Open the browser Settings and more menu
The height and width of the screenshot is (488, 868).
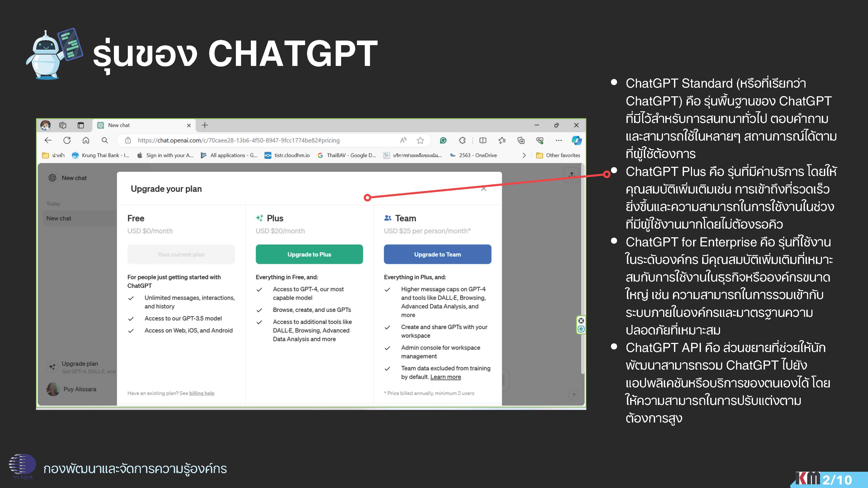[559, 140]
